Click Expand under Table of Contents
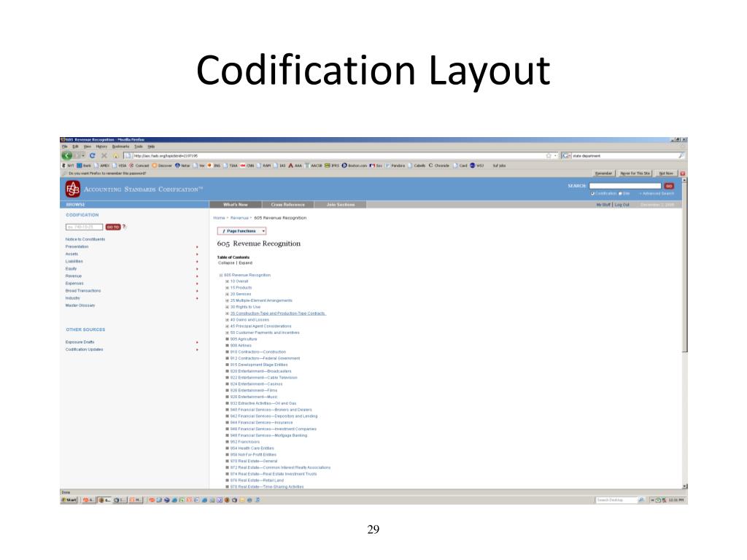Image resolution: width=747 pixels, height=560 pixels. [x=245, y=262]
